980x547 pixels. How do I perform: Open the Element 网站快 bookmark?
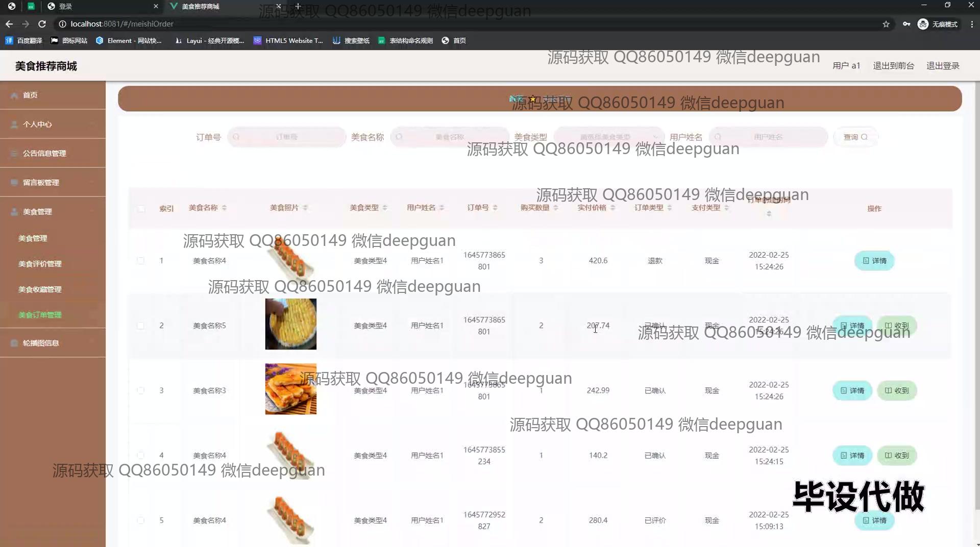pos(129,41)
